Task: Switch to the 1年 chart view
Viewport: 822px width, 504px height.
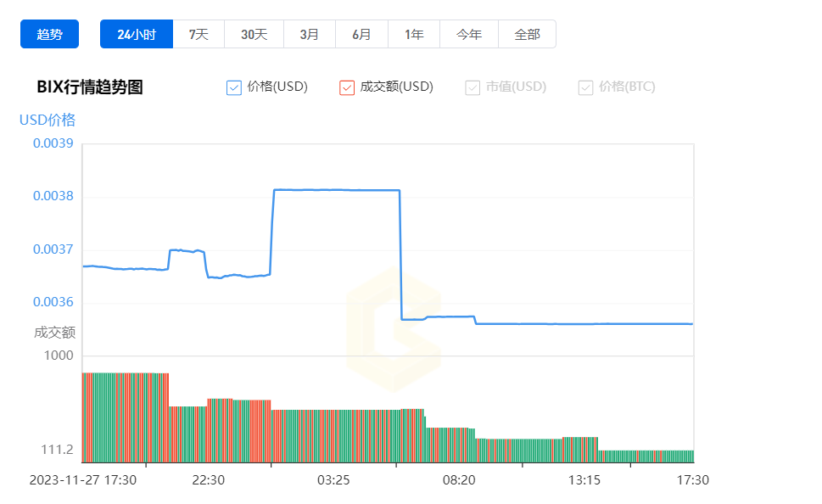Action: [x=414, y=34]
